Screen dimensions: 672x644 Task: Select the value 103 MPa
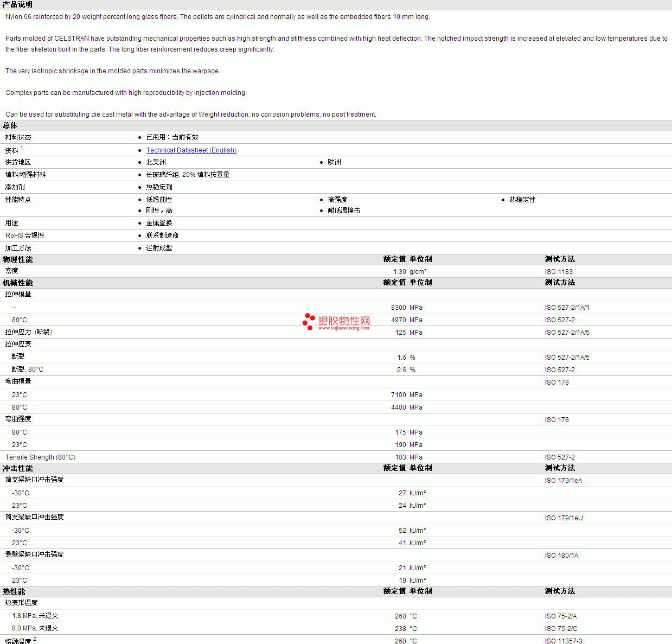(x=409, y=457)
